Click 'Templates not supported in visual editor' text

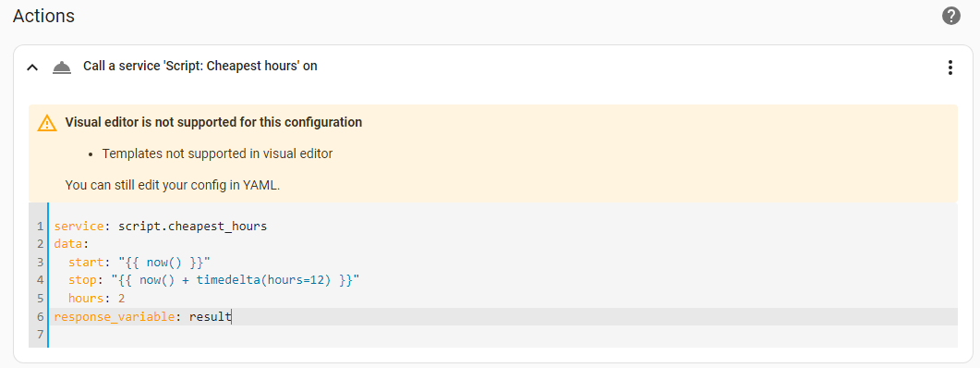[x=217, y=153]
